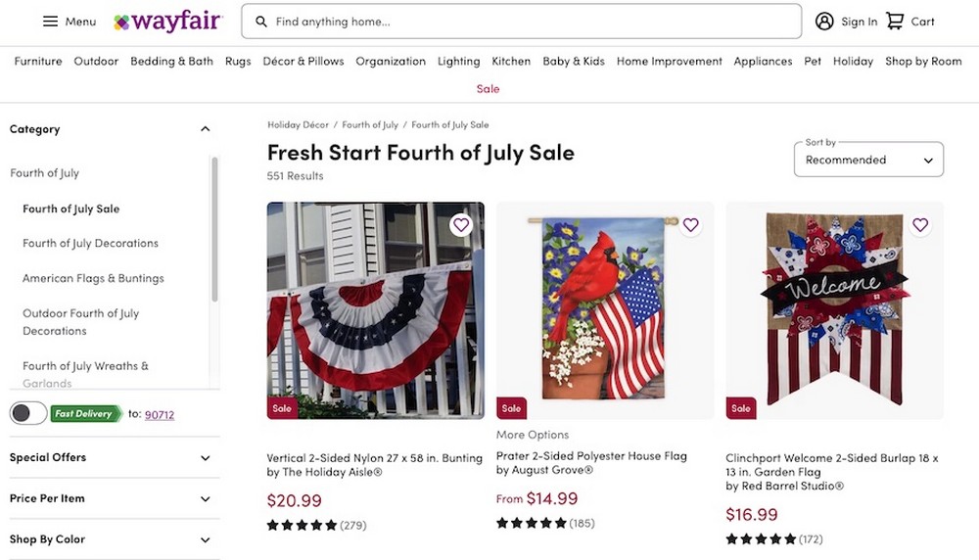Collapse the Category filter section
Screen dimensions: 979x560
[205, 129]
